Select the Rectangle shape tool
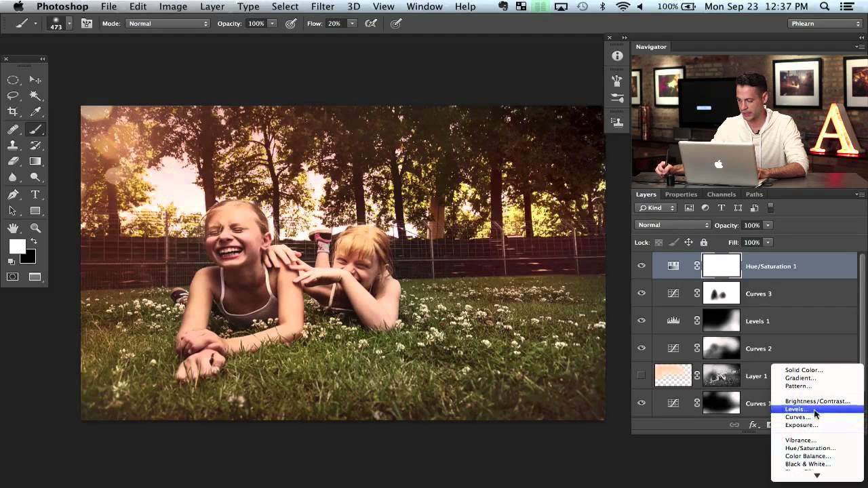868x488 pixels. (x=35, y=211)
